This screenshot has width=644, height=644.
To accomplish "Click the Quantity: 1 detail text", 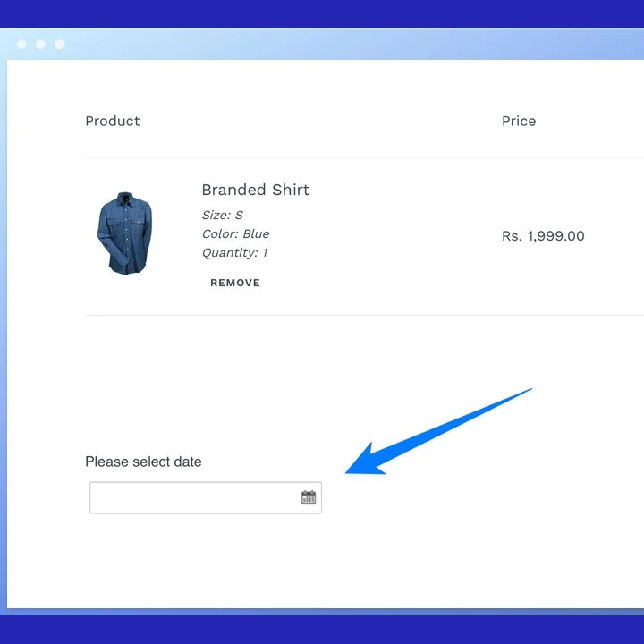I will point(234,252).
